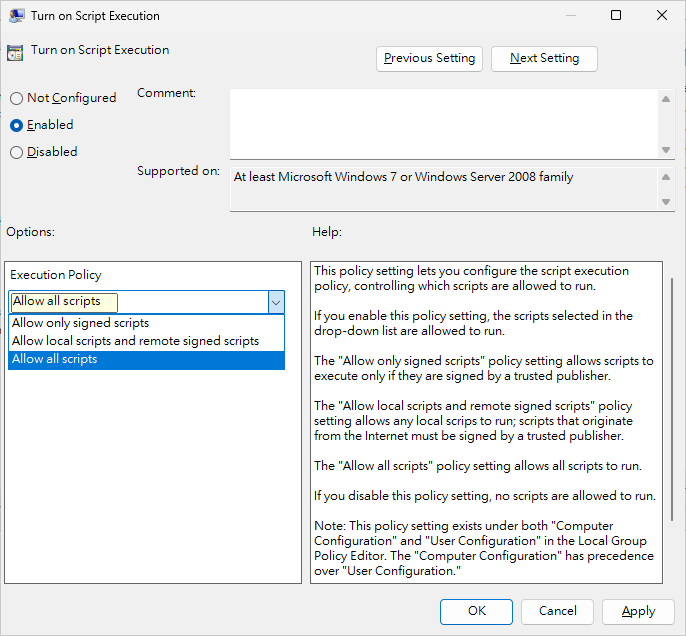Viewport: 686px width, 636px height.
Task: Select the Disabled radio button
Action: pos(17,152)
